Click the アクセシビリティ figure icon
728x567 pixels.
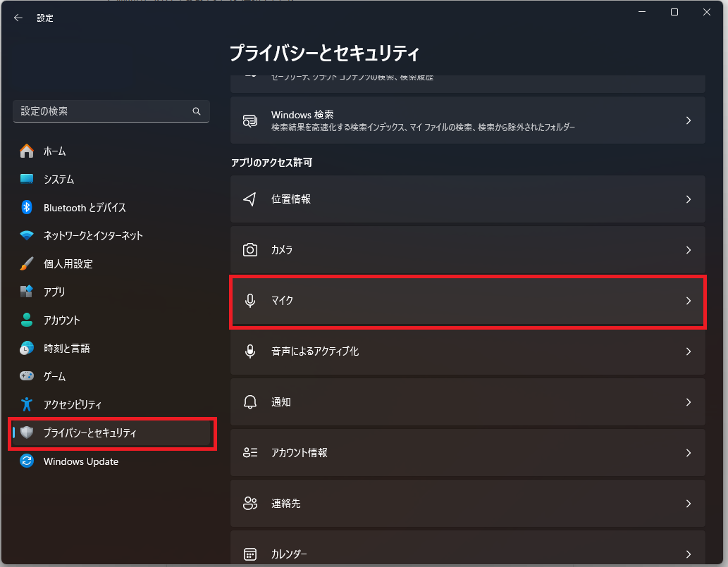click(x=27, y=404)
